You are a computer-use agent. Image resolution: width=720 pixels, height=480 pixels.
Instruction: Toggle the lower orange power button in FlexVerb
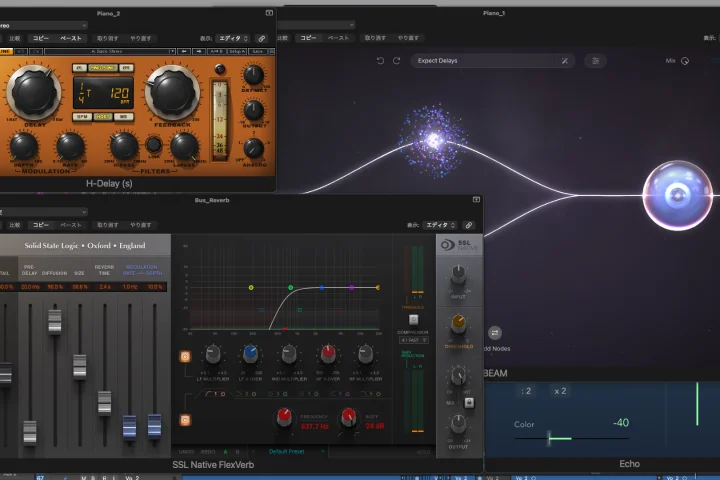point(185,420)
